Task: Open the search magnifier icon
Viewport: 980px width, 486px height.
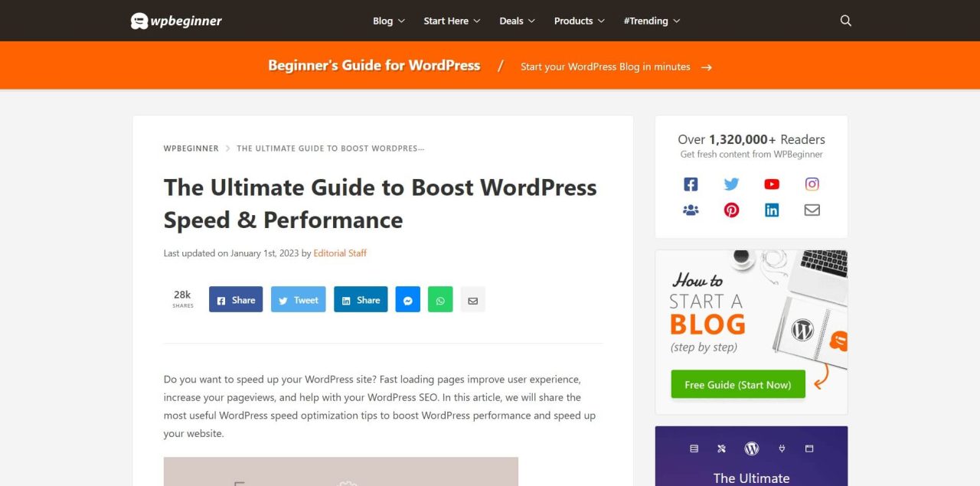Action: 845,21
